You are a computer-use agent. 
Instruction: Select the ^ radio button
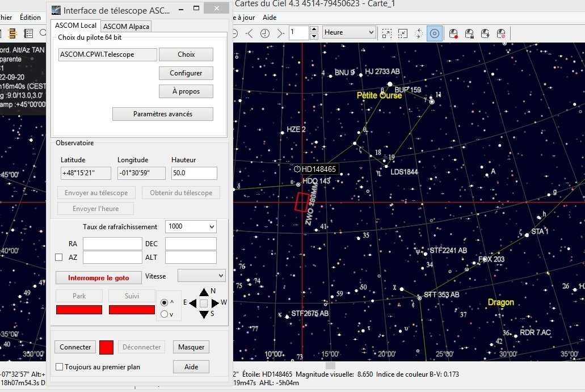[x=164, y=302]
